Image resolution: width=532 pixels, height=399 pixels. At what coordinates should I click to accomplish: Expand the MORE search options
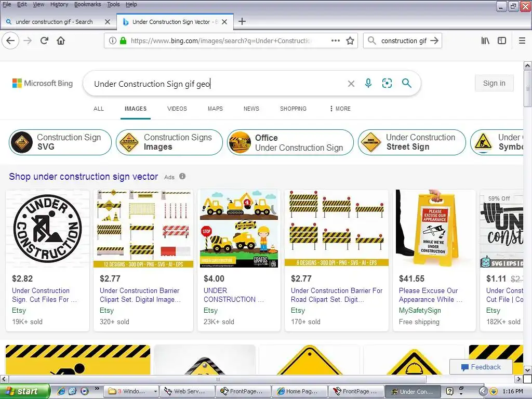point(340,109)
